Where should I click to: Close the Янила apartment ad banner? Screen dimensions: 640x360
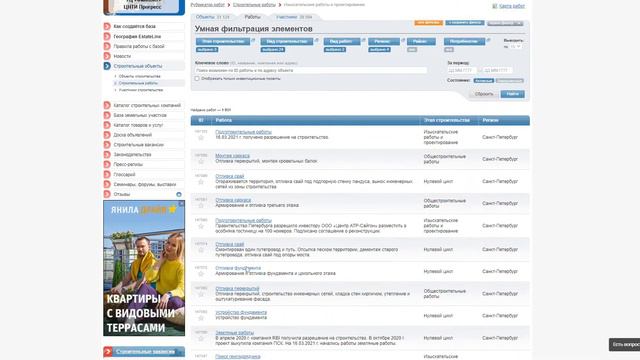pyautogui.click(x=181, y=203)
